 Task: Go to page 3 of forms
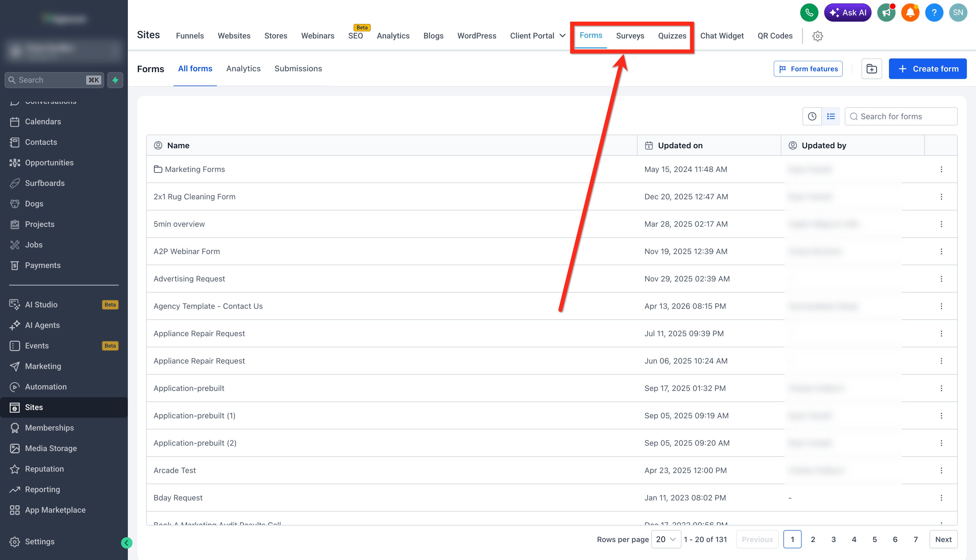point(833,539)
